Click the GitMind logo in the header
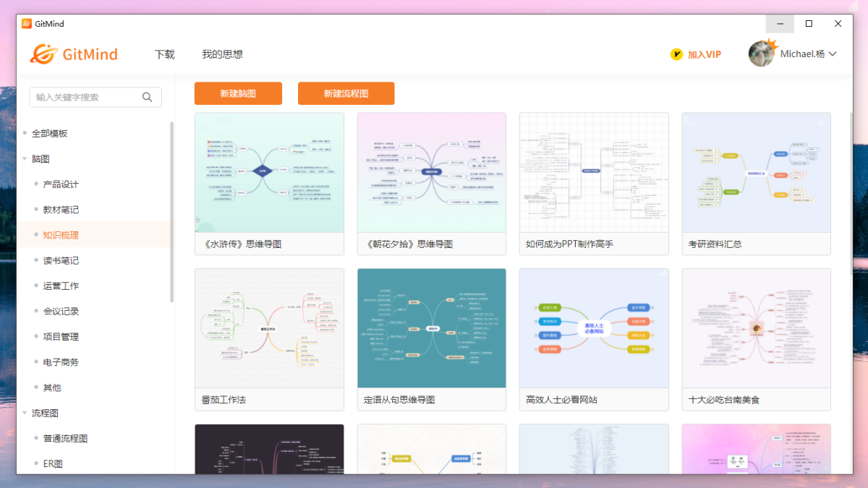The height and width of the screenshot is (488, 868). pyautogui.click(x=74, y=53)
